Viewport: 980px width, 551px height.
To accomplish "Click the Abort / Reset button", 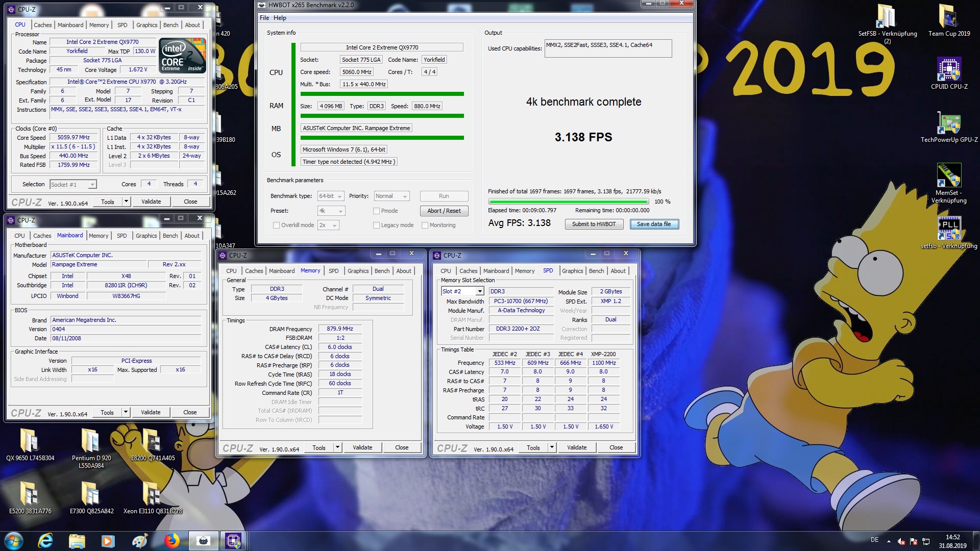I will (x=444, y=211).
